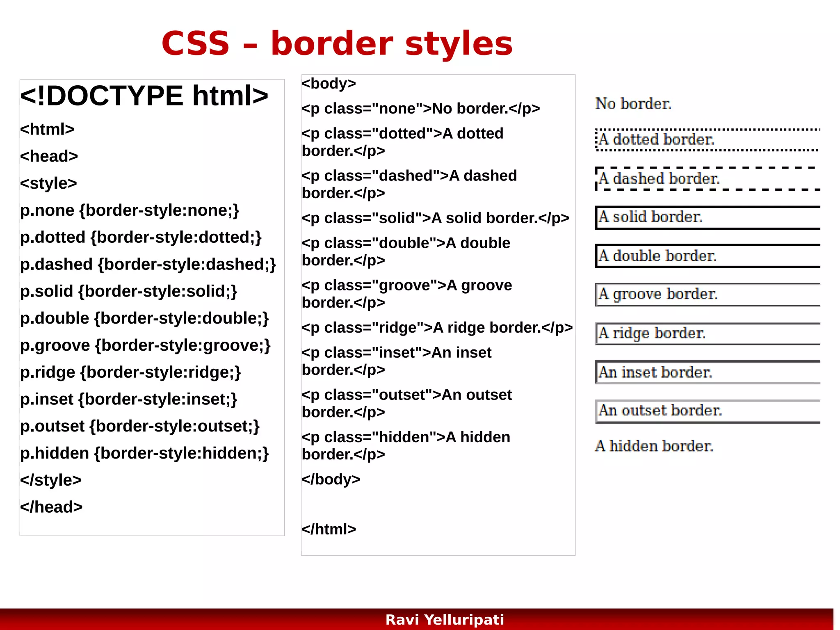840x630 pixels.
Task: Click the 'A solid border.' example box
Action: tap(708, 217)
